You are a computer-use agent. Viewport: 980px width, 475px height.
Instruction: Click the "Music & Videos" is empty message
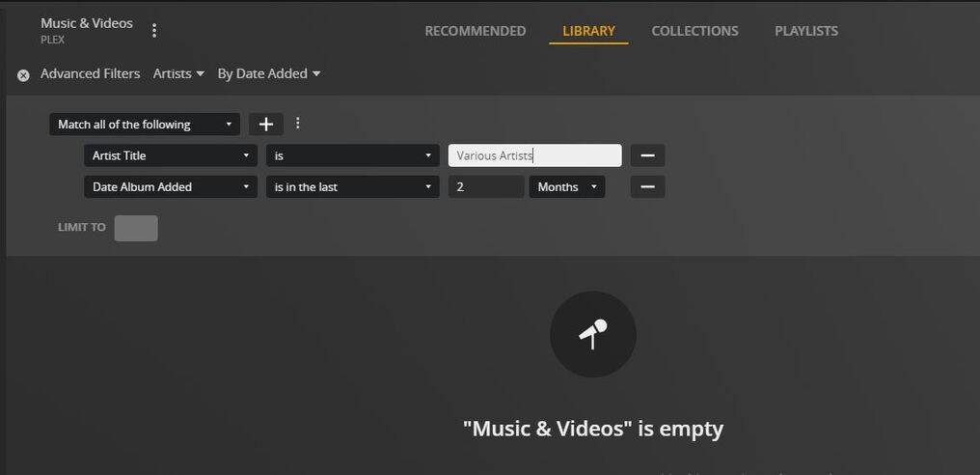tap(593, 430)
